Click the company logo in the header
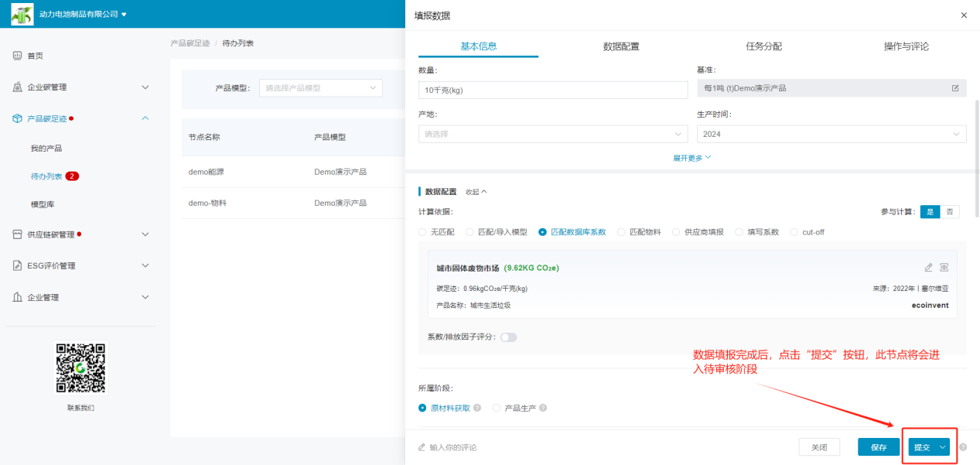The width and height of the screenshot is (980, 465). click(x=22, y=14)
